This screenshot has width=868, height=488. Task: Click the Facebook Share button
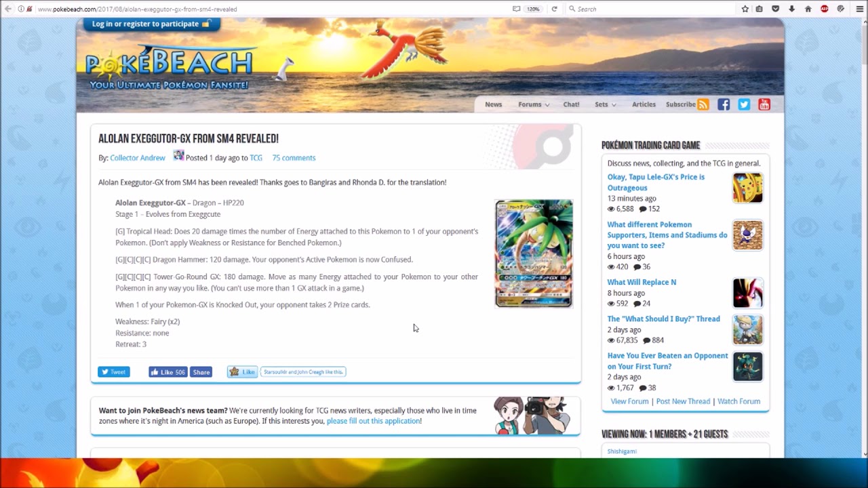201,372
